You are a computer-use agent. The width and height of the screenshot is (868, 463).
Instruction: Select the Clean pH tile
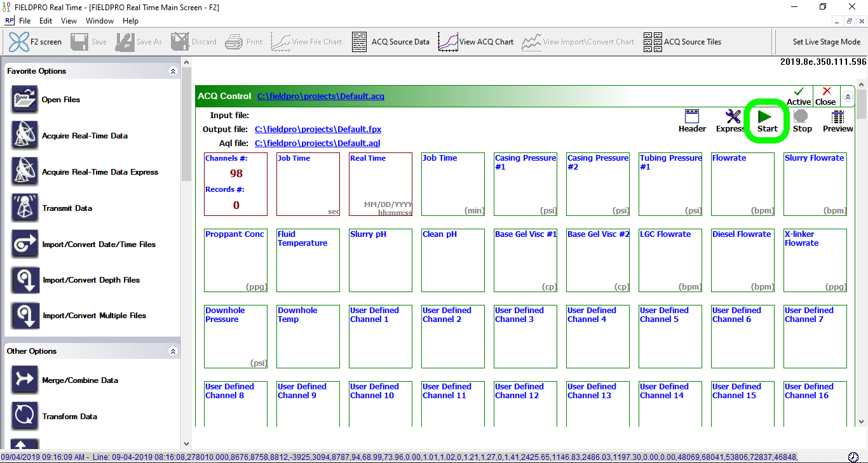pos(453,260)
